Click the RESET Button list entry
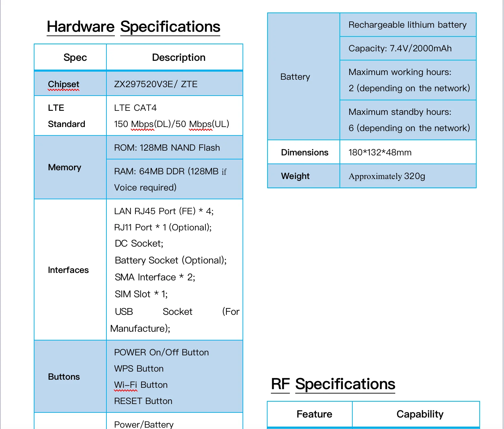 point(143,401)
